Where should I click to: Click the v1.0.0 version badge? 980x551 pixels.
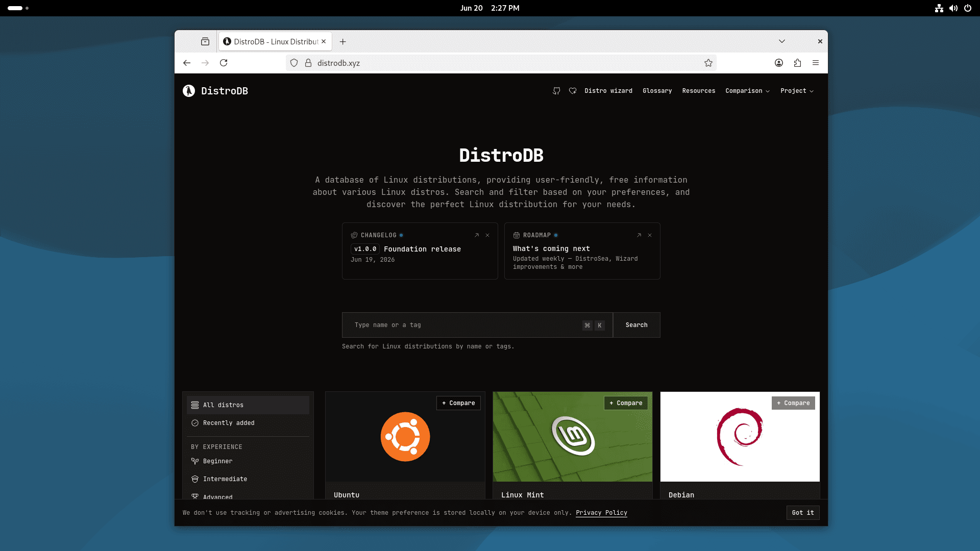365,249
